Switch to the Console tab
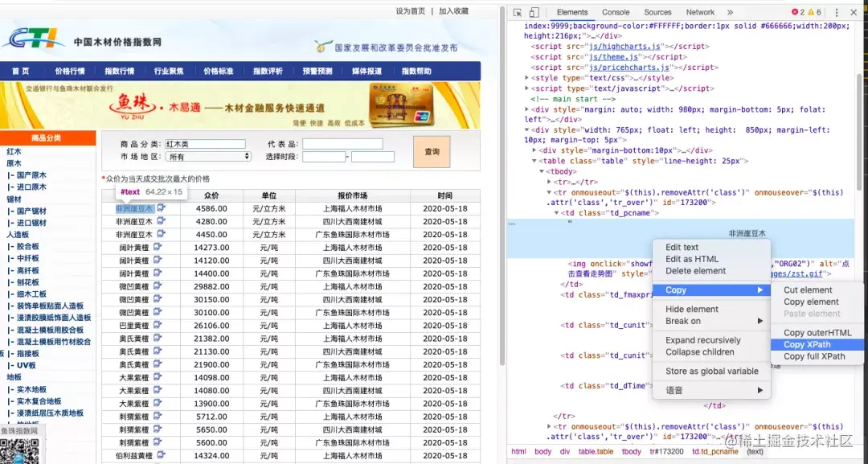The width and height of the screenshot is (868, 464). (616, 12)
